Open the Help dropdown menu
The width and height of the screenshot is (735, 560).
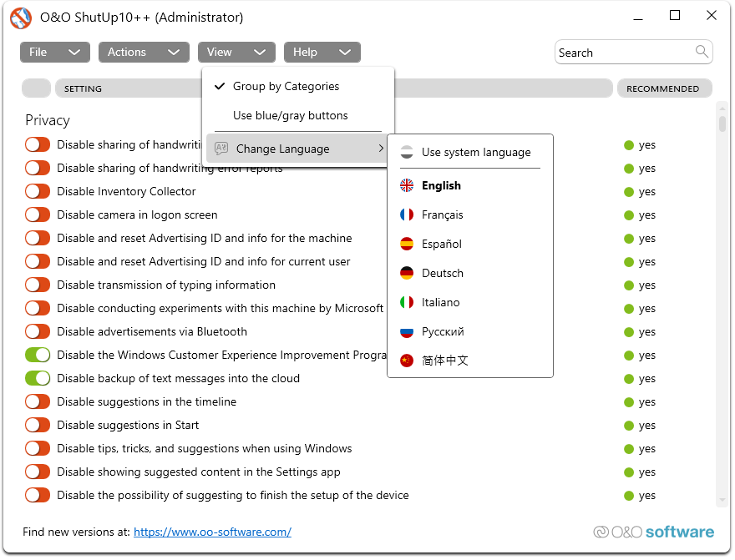[x=322, y=53]
